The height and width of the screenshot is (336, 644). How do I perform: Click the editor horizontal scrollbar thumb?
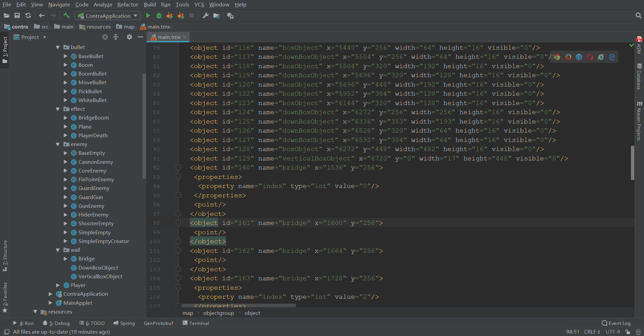point(238,305)
